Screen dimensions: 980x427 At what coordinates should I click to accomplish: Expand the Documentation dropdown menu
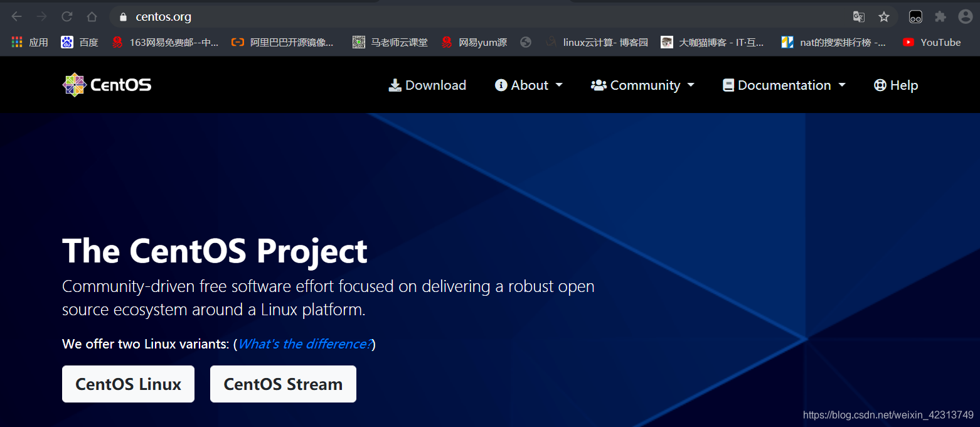point(784,85)
